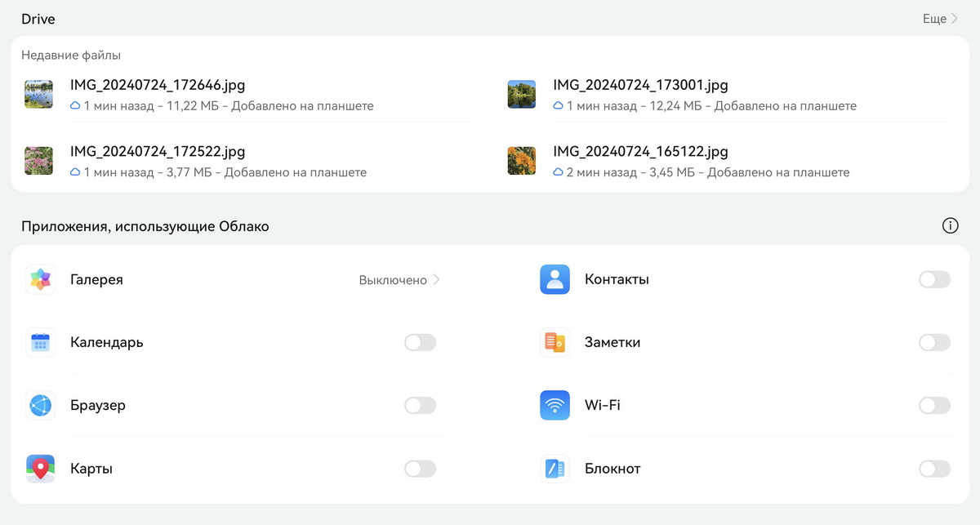The height and width of the screenshot is (525, 980).
Task: Open Галерея settings showing Выключено
Action: click(x=399, y=280)
